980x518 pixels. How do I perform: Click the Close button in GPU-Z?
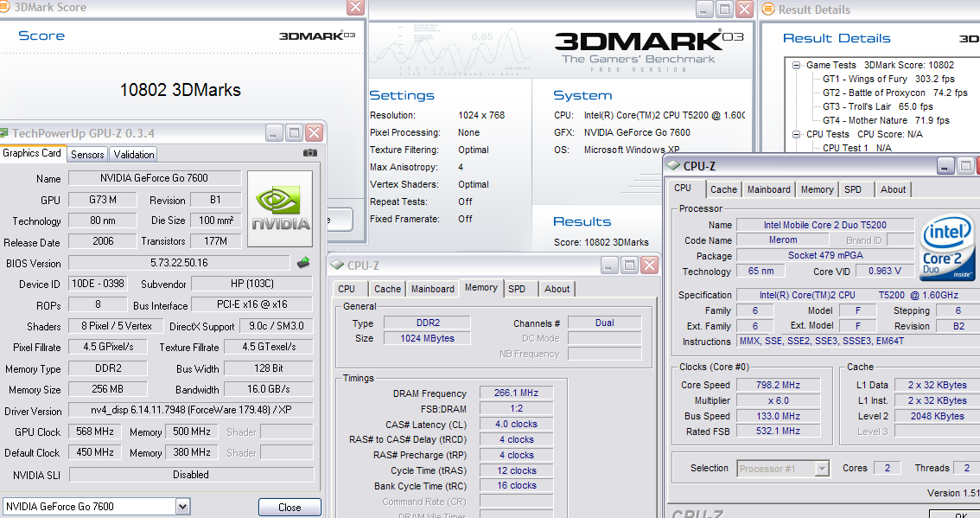coord(290,508)
